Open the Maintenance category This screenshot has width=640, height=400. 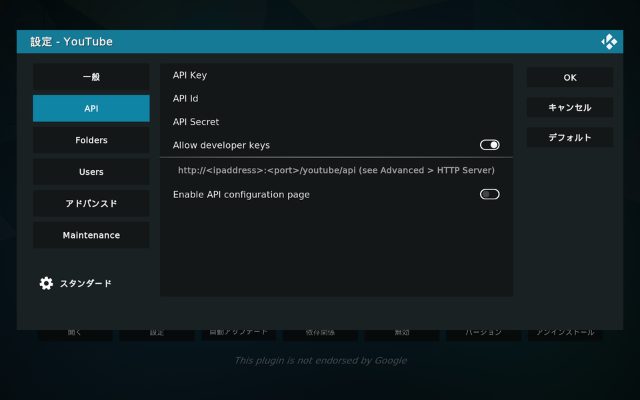pyautogui.click(x=91, y=235)
